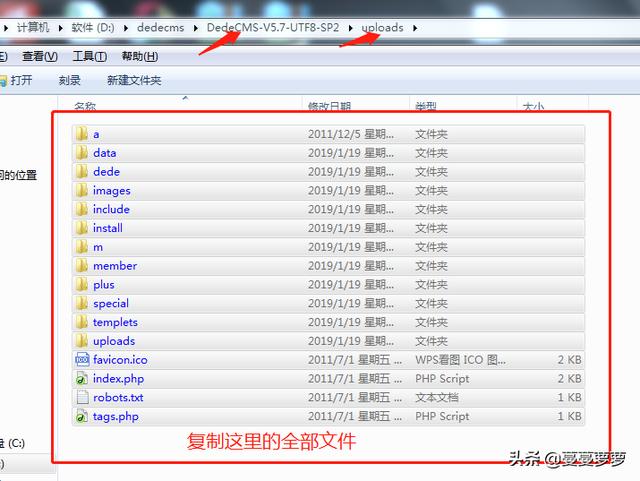Viewport: 640px width, 481px height.
Task: Select the 'index.php' file name
Action: click(118, 379)
